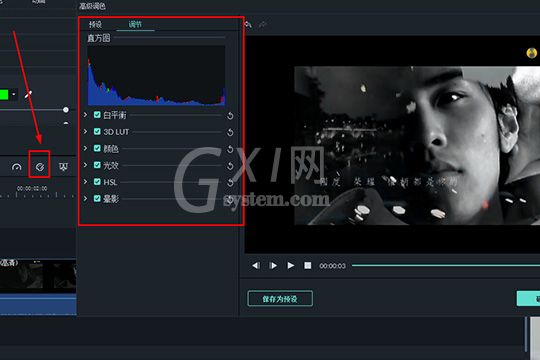Reset the HSL settings
Screen dimensions: 540x360
click(x=230, y=183)
